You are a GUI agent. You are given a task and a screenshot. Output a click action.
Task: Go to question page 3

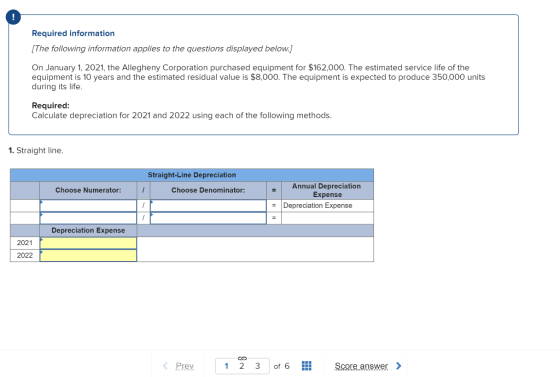[x=258, y=366]
